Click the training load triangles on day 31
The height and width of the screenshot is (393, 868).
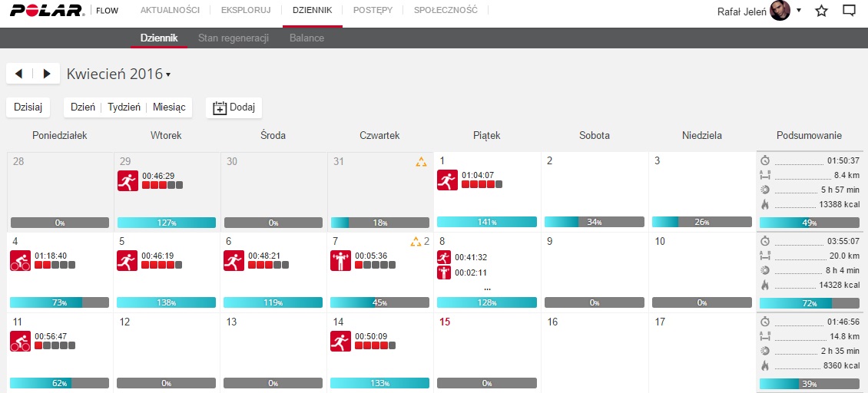[x=420, y=162]
